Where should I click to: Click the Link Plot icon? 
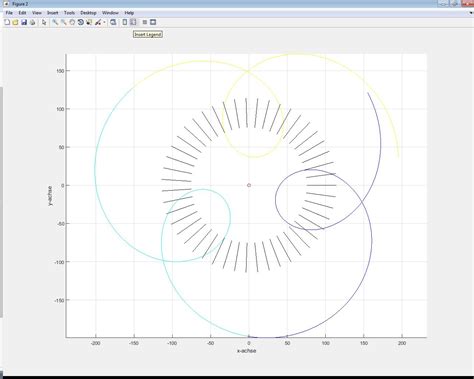113,22
